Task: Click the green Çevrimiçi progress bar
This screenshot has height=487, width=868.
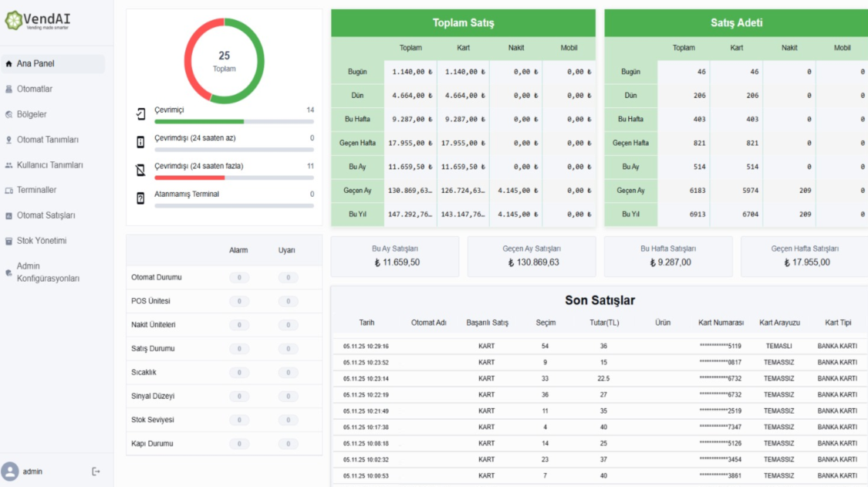Action: click(199, 121)
